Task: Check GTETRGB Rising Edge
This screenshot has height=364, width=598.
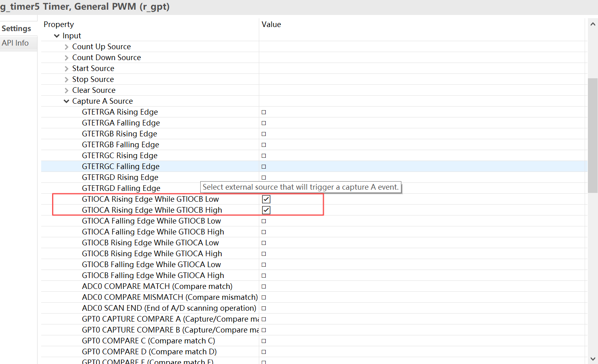Action: (264, 134)
